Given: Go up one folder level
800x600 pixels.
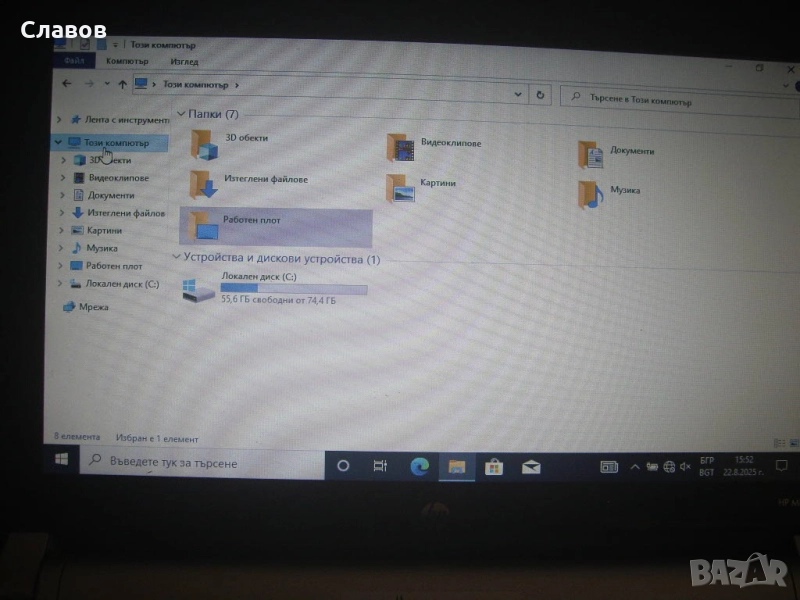Looking at the screenshot, I should coord(122,84).
